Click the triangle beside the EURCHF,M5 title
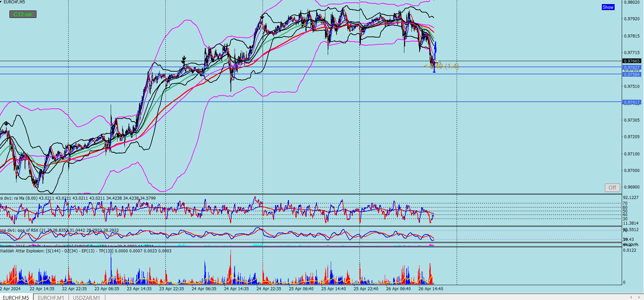 [1, 2]
